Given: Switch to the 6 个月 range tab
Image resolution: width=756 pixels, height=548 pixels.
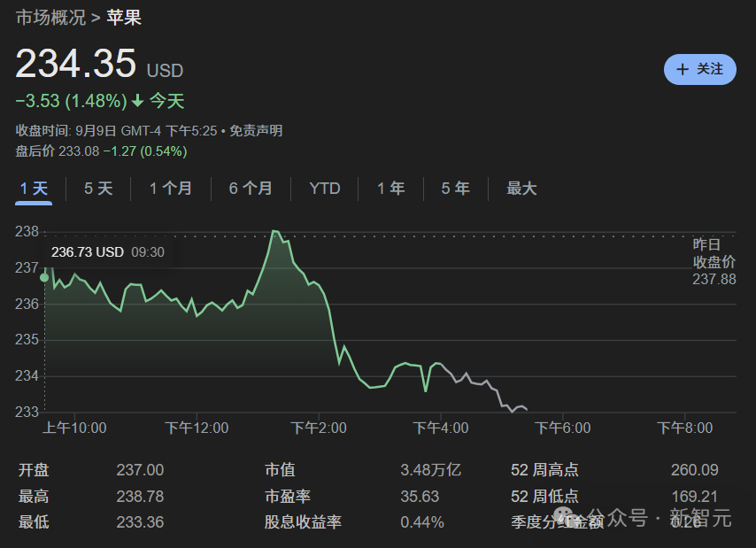Looking at the screenshot, I should pyautogui.click(x=251, y=189).
